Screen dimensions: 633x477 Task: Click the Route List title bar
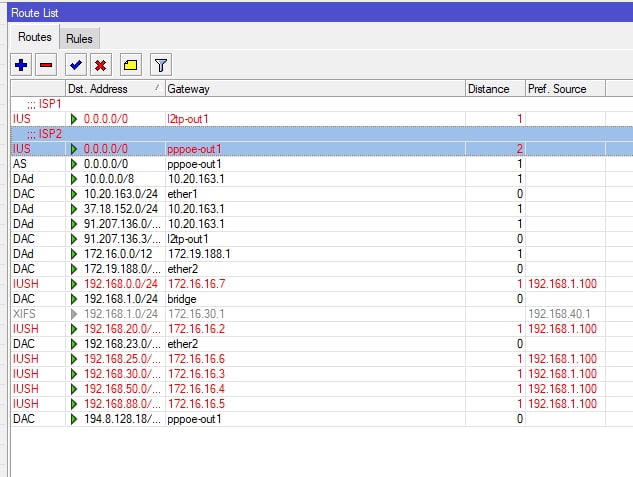(320, 13)
